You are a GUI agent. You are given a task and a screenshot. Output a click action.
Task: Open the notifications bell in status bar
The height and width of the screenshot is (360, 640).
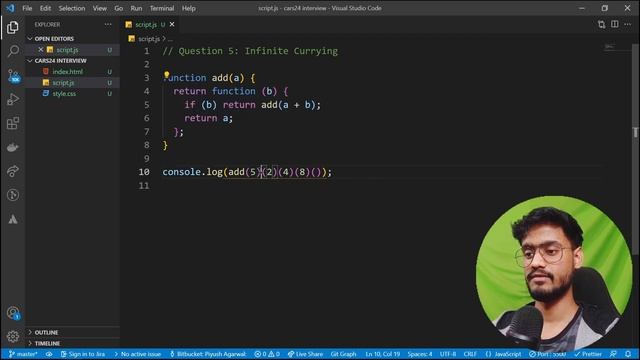click(x=628, y=354)
